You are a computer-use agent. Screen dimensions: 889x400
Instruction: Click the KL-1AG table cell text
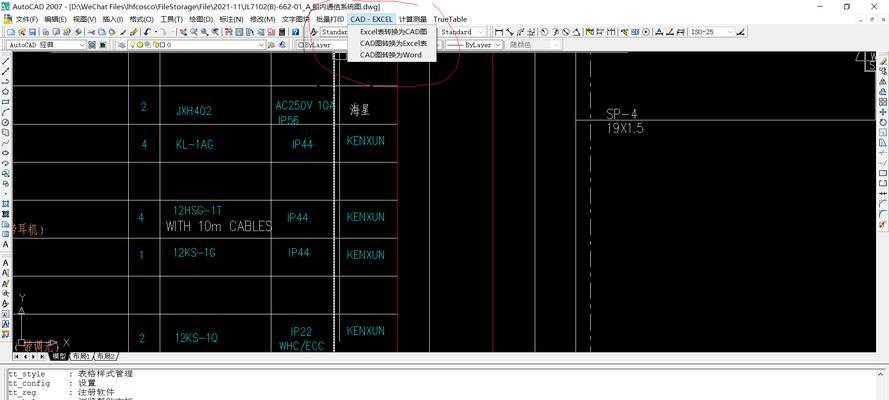pos(194,144)
